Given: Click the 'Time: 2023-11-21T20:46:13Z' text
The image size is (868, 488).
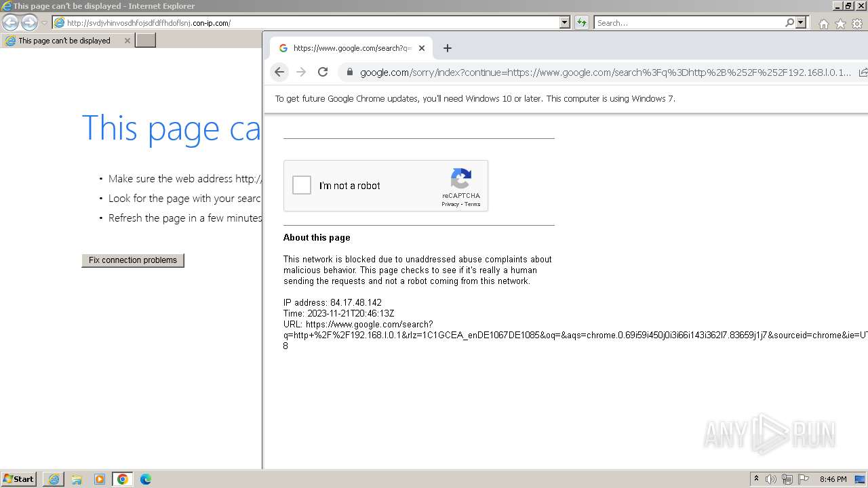Looking at the screenshot, I should (338, 314).
